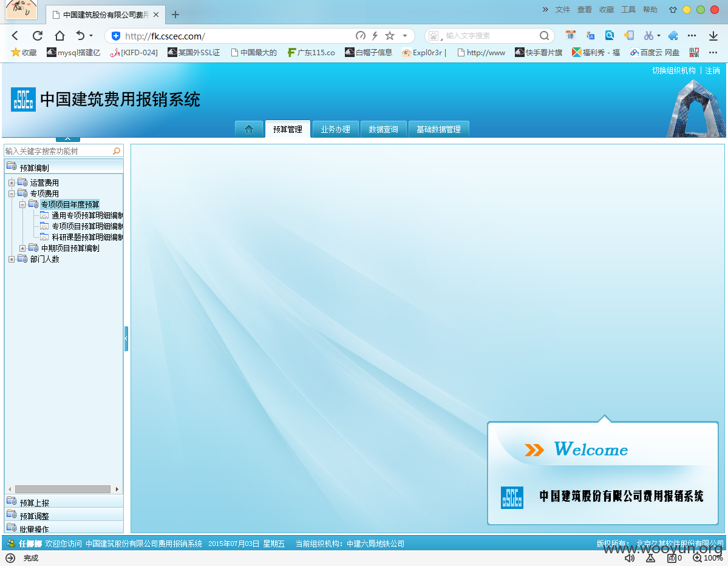Click right arrow of tree scrollbar
The height and width of the screenshot is (566, 728).
pos(117,489)
